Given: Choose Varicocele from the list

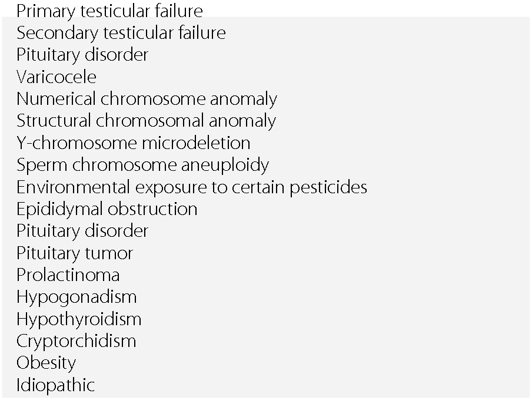Looking at the screenshot, I should tap(56, 77).
